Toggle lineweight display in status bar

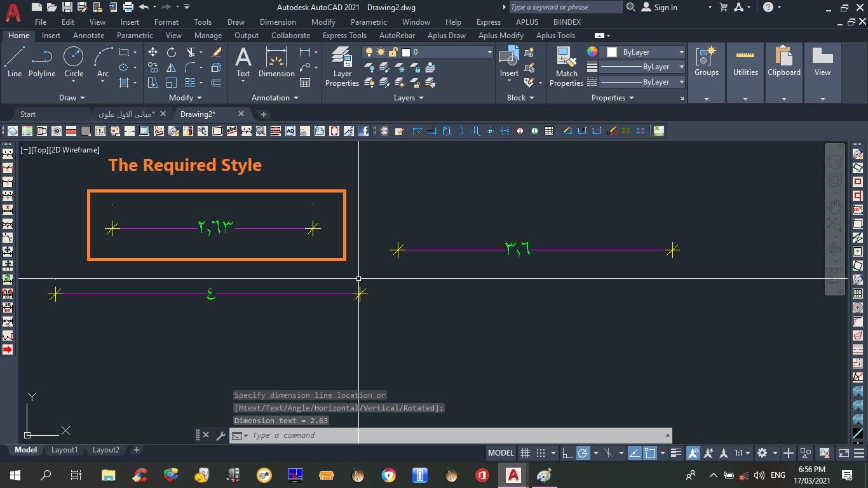(676, 453)
